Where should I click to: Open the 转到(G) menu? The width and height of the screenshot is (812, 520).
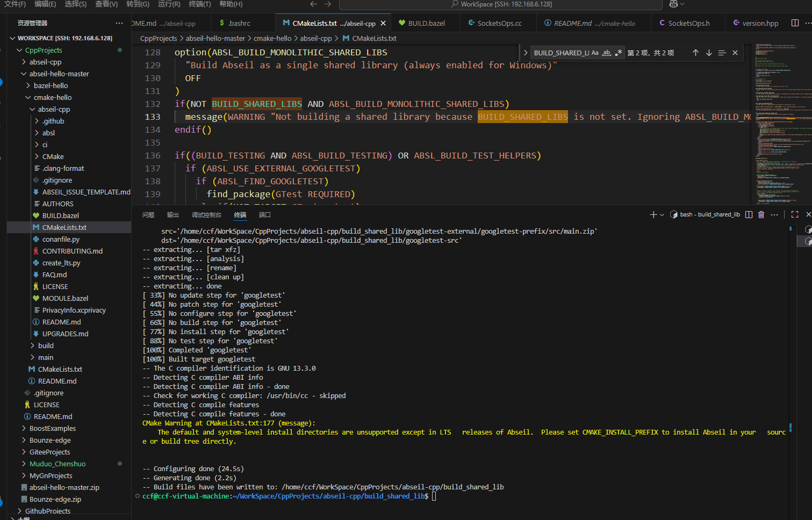[x=138, y=4]
